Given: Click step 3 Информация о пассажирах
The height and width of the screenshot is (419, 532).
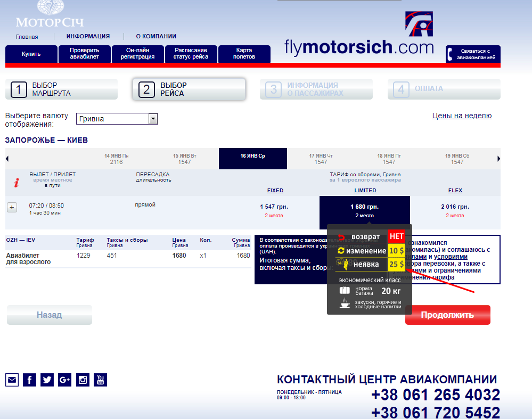Looking at the screenshot, I should click(x=316, y=89).
